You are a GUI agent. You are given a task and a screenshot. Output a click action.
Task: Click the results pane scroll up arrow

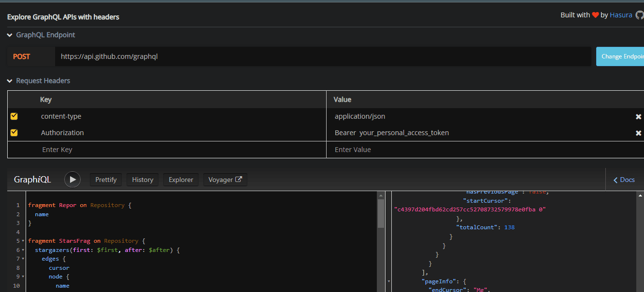pyautogui.click(x=641, y=195)
